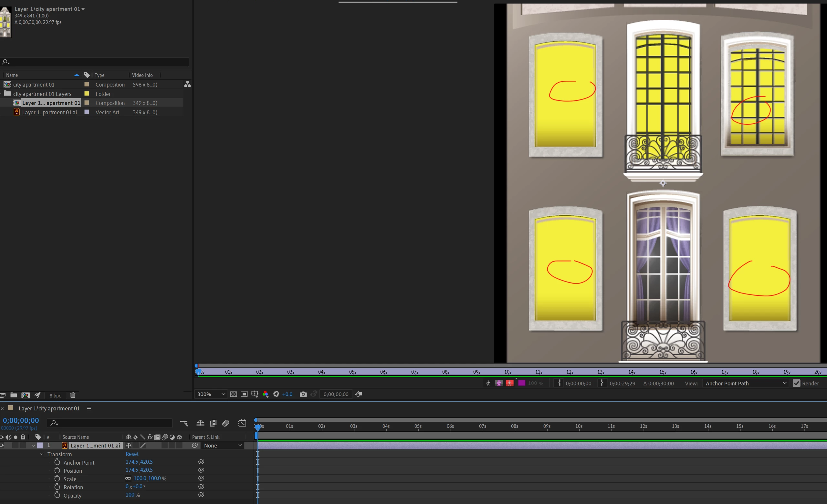Screen dimensions: 827x504
Task: Create new folder in Project panel
Action: pyautogui.click(x=14, y=395)
